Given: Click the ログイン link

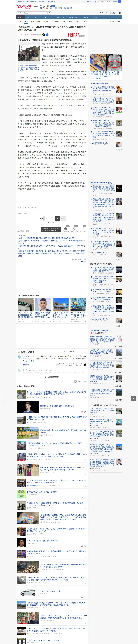Looking at the screenshot, I should click(x=42, y=8).
